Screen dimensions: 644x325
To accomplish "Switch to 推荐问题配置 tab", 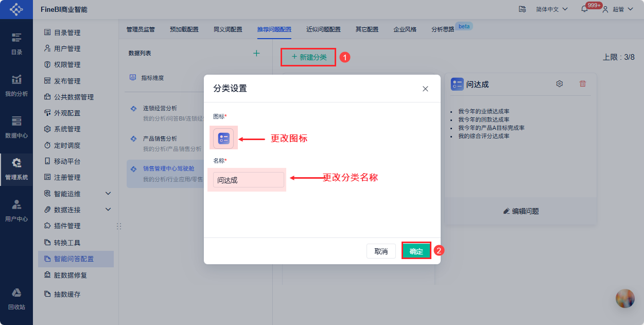I will (x=274, y=29).
